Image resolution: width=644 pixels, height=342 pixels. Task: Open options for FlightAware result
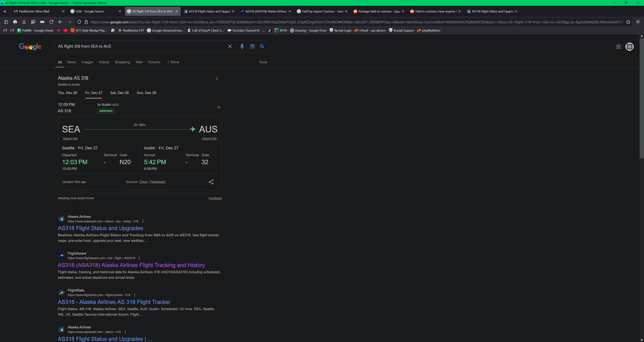139,258
